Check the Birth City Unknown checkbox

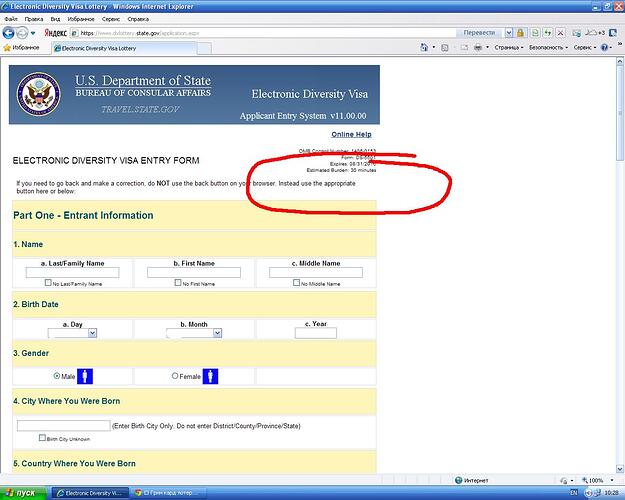coord(42,438)
